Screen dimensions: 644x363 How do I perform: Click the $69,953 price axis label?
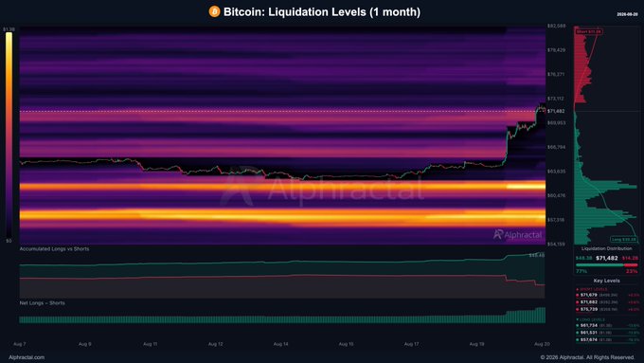tap(556, 123)
